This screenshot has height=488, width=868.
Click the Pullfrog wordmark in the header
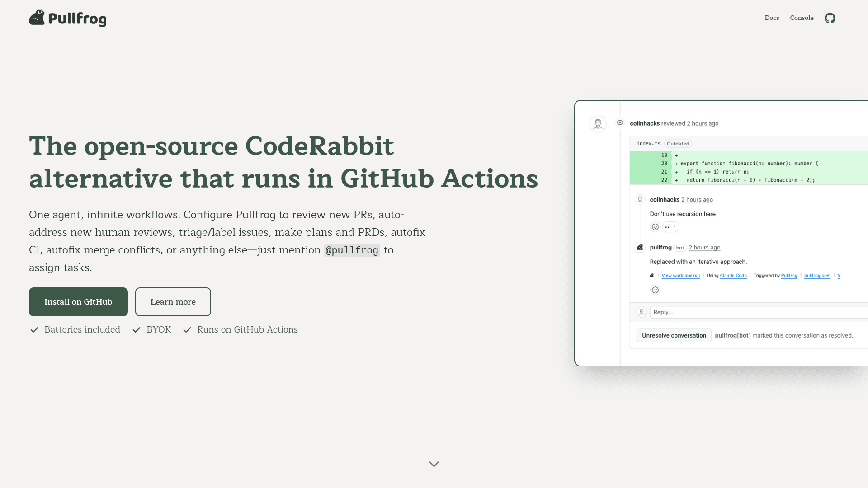click(x=77, y=19)
